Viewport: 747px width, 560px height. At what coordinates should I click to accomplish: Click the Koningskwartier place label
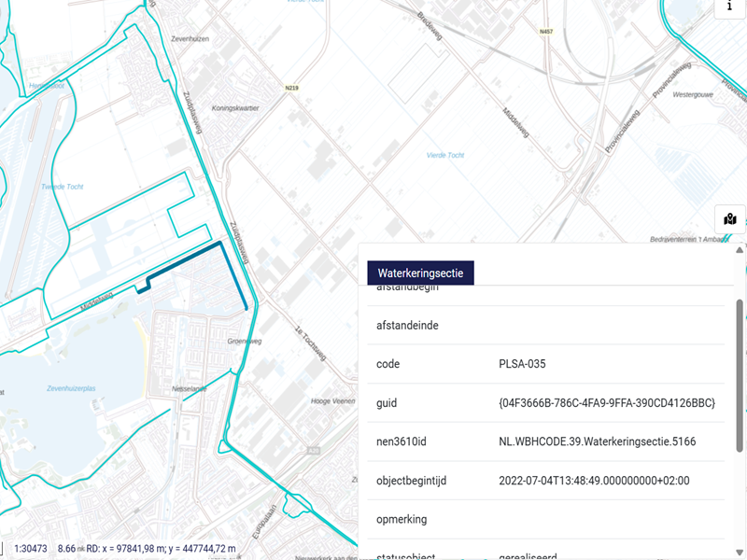(236, 108)
